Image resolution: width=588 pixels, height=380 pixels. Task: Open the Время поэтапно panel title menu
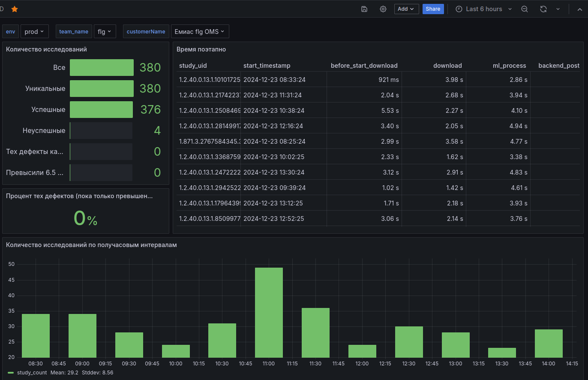tap(201, 49)
